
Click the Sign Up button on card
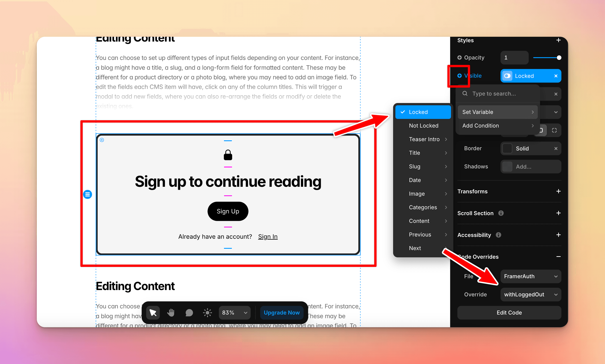pos(227,211)
